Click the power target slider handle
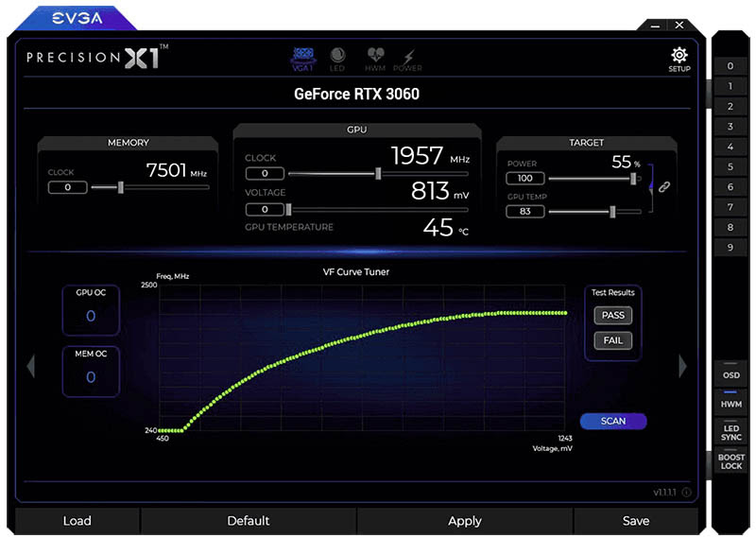 633,179
